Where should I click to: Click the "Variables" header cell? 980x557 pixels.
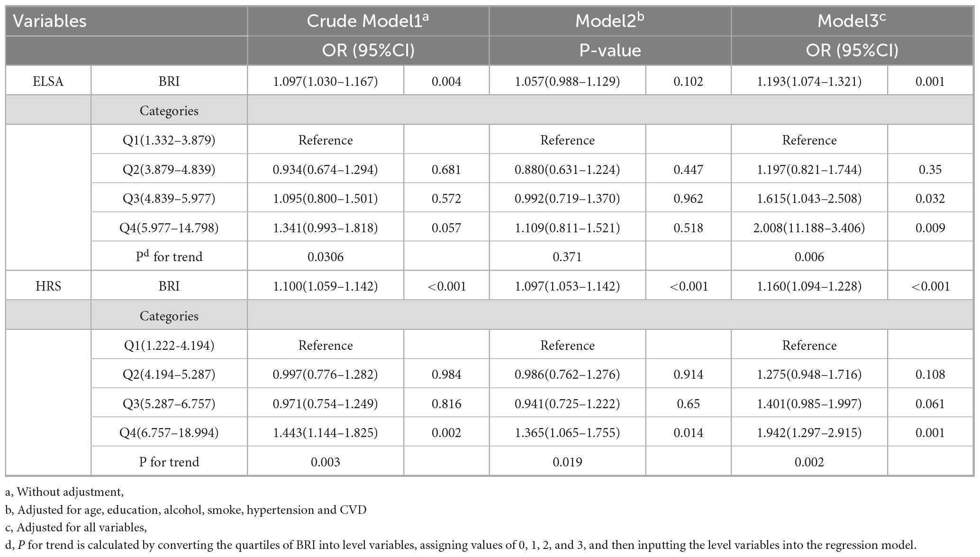[50, 21]
